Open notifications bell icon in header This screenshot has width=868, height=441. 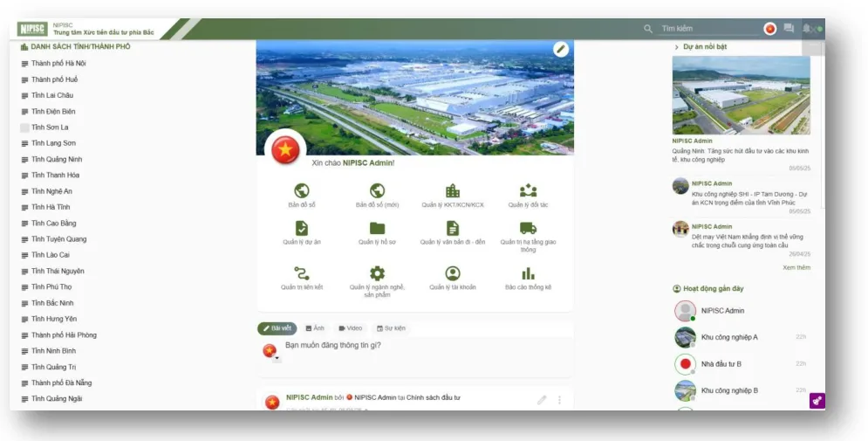pyautogui.click(x=807, y=28)
